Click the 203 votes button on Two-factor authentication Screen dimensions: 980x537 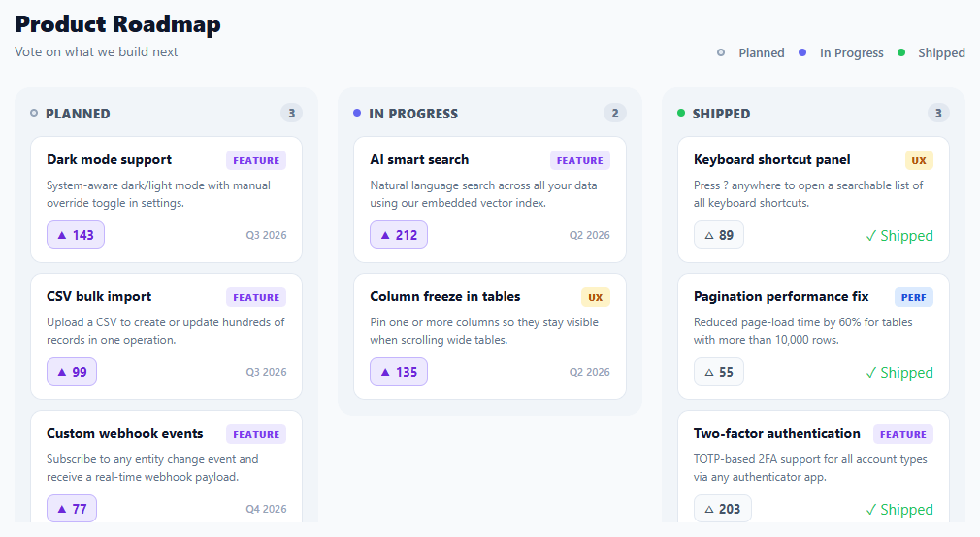723,508
